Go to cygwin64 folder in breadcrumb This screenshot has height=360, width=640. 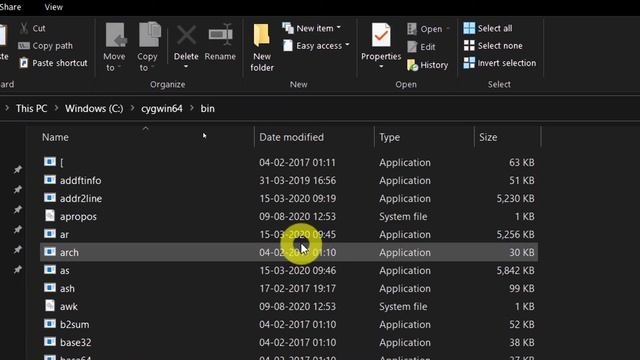point(162,109)
